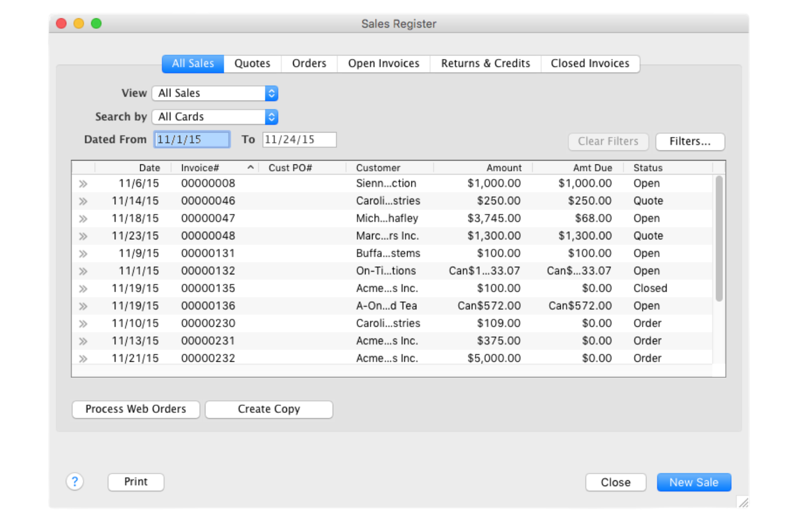Switch to the Quotes tab
The width and height of the screenshot is (798, 532).
pyautogui.click(x=252, y=64)
